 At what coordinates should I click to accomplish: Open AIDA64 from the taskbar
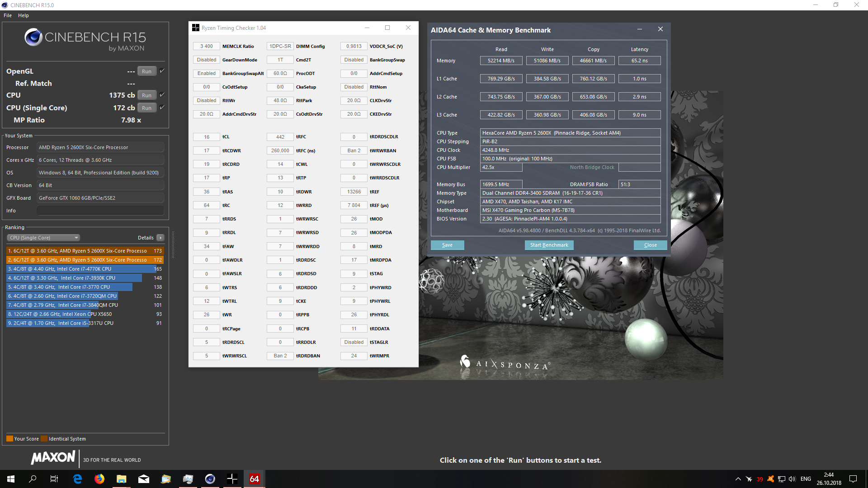click(x=255, y=479)
